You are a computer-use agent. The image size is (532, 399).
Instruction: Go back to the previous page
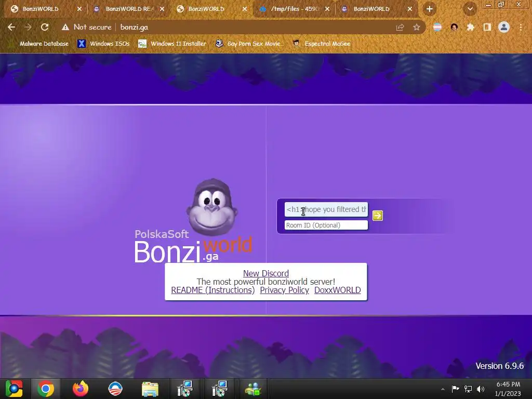tap(11, 27)
